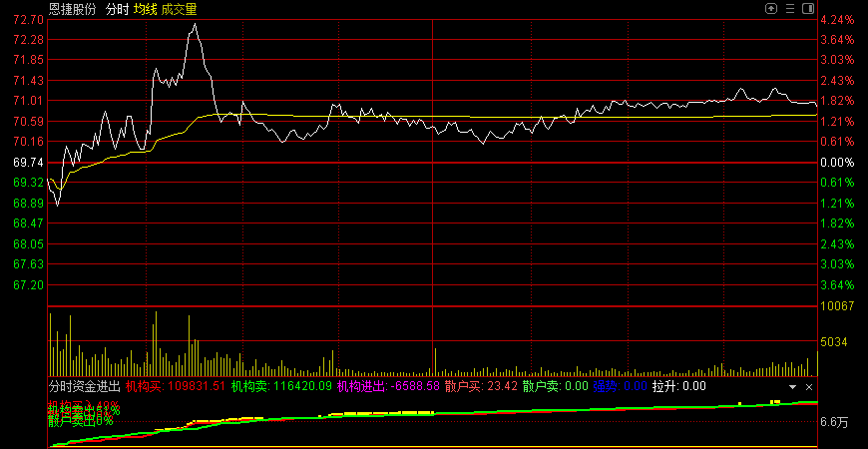Click the intraday price peak near 72.70
868x449 pixels.
tap(194, 25)
